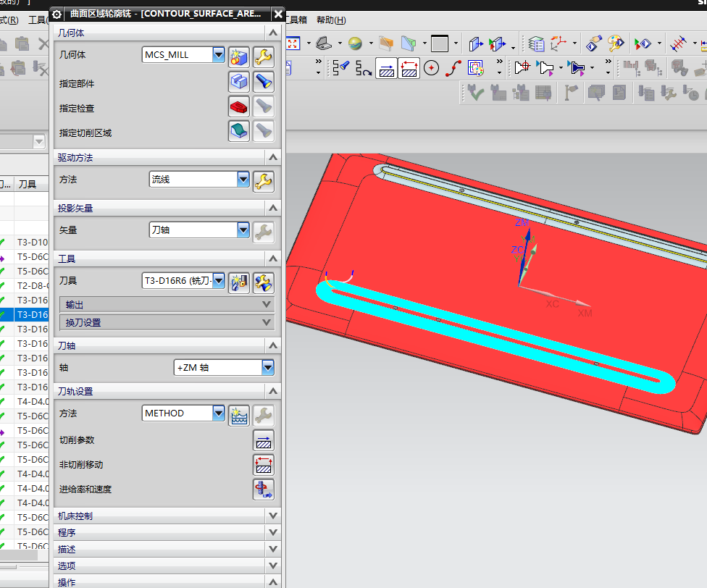Click the red curve spline toolbar icon
The image size is (707, 588).
(453, 69)
